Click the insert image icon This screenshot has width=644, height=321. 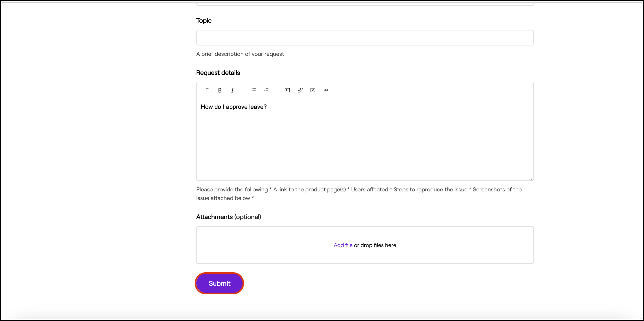pos(313,90)
